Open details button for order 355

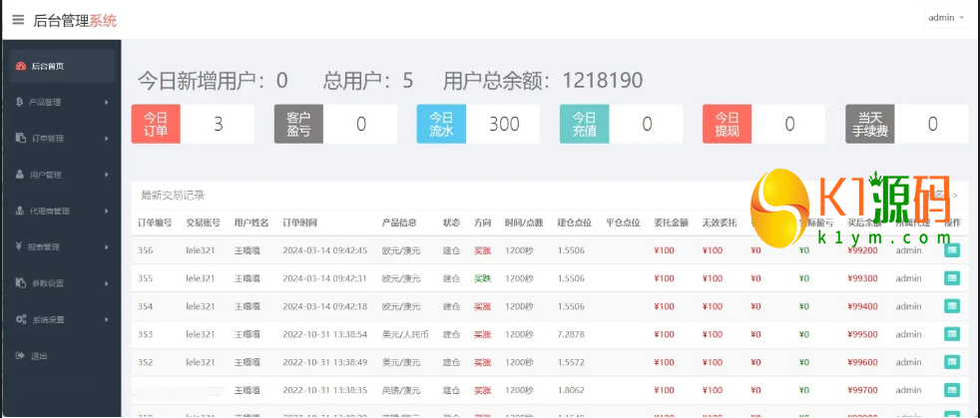tap(952, 278)
